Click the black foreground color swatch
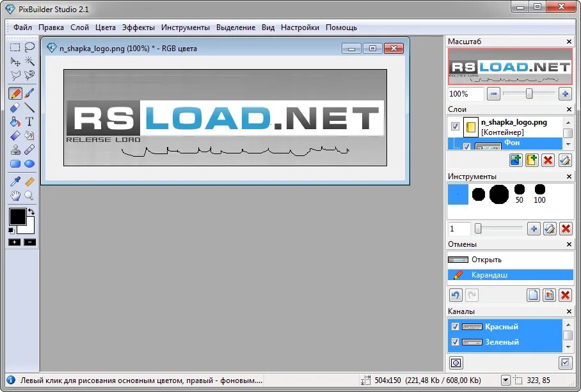 (x=17, y=217)
